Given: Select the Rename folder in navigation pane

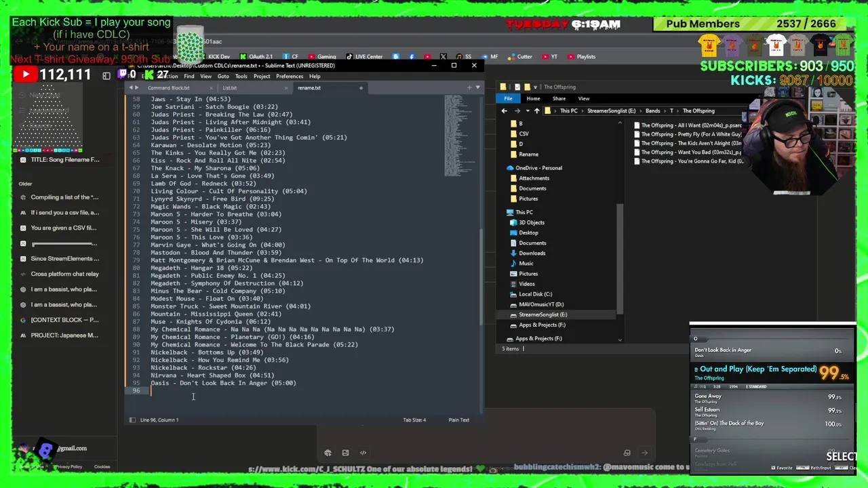Looking at the screenshot, I should coord(528,154).
